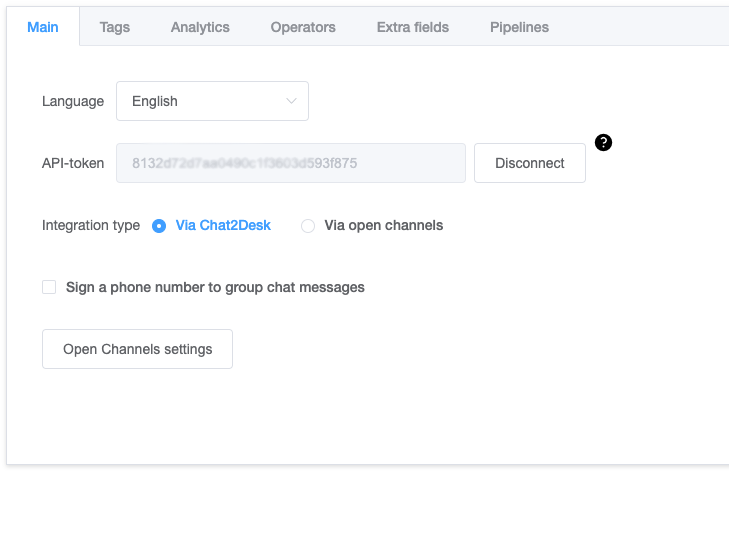Screen dimensions: 729x533
Task: Enable the sign phone number checkbox box
Action: coord(49,287)
